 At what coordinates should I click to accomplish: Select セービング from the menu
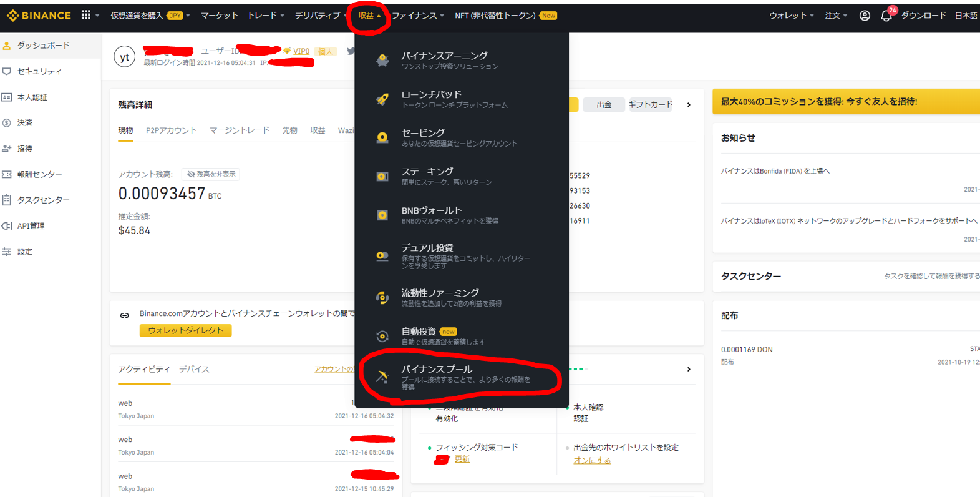tap(462, 138)
